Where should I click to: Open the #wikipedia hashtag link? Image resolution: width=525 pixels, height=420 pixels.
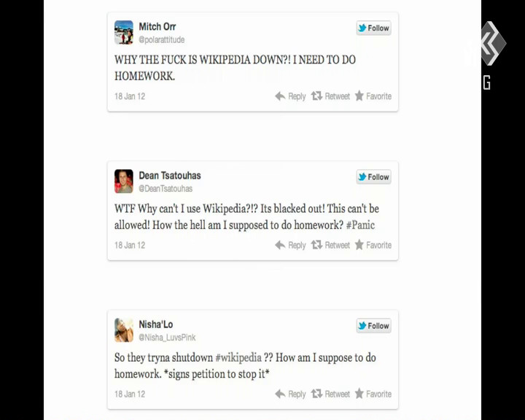(x=238, y=357)
